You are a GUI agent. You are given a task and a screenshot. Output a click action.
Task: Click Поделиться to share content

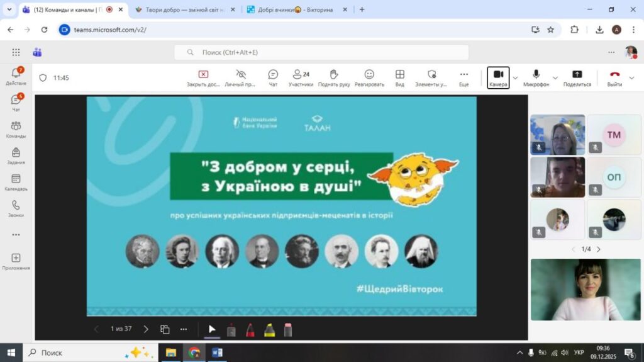pos(577,77)
